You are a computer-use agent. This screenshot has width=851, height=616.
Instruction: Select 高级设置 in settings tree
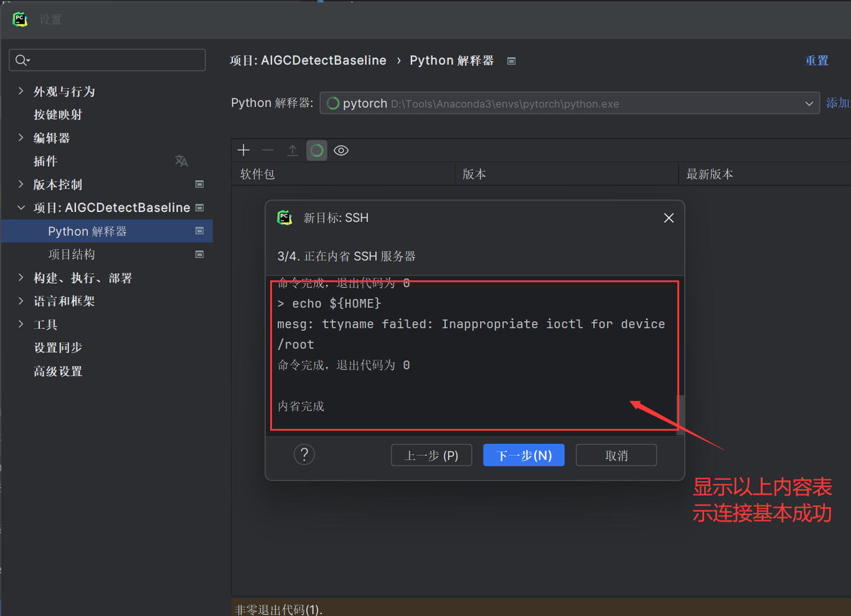pyautogui.click(x=58, y=371)
